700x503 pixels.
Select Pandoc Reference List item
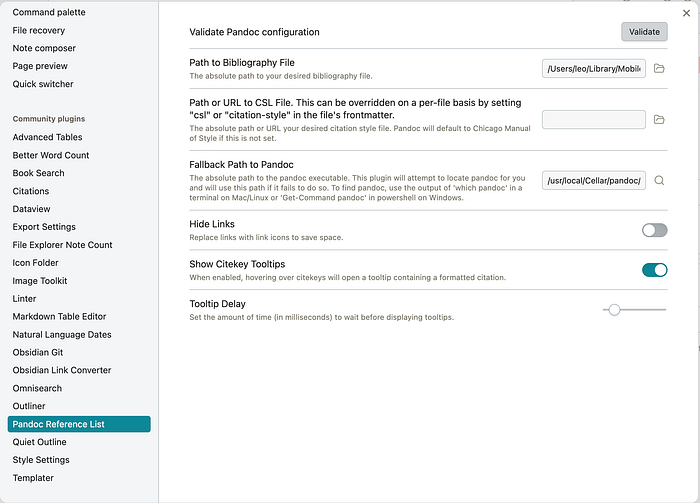[79, 424]
